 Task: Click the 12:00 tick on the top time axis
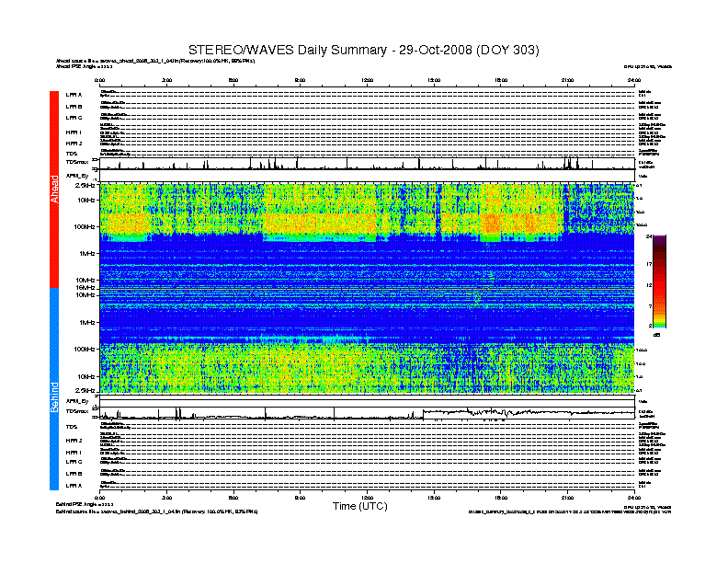click(368, 80)
